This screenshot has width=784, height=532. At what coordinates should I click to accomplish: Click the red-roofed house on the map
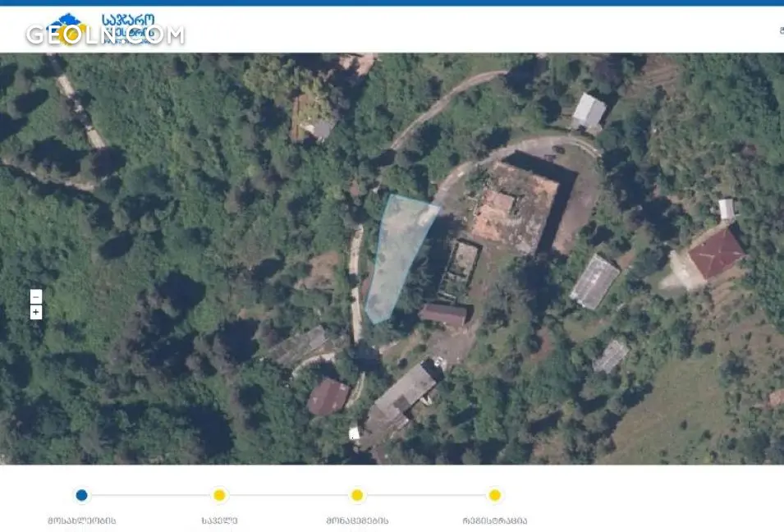coord(715,253)
